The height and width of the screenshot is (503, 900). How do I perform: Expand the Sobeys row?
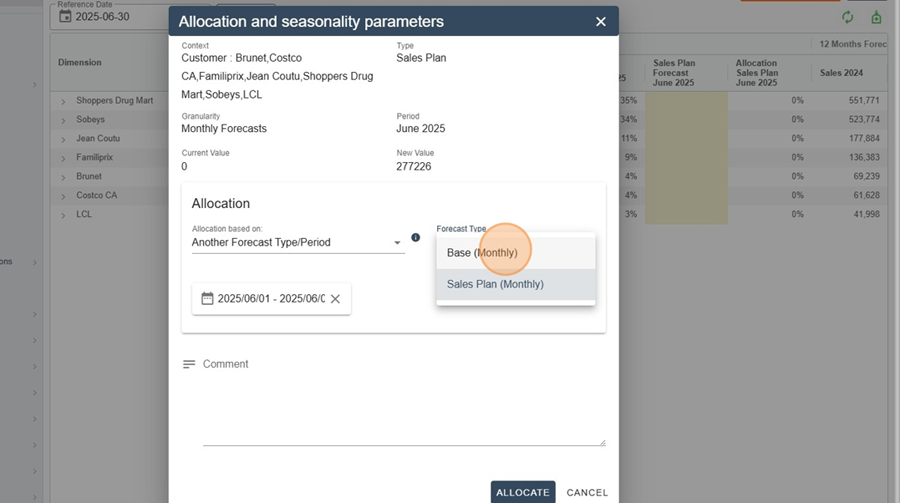point(63,120)
